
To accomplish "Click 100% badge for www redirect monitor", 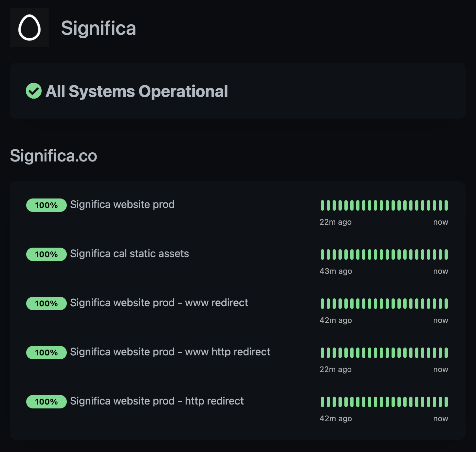I will coord(46,304).
